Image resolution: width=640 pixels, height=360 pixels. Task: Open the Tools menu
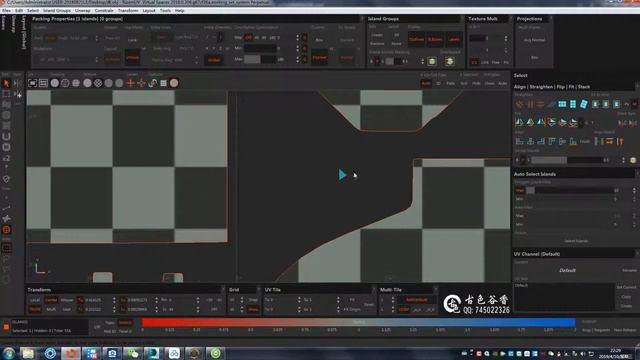tap(165, 11)
